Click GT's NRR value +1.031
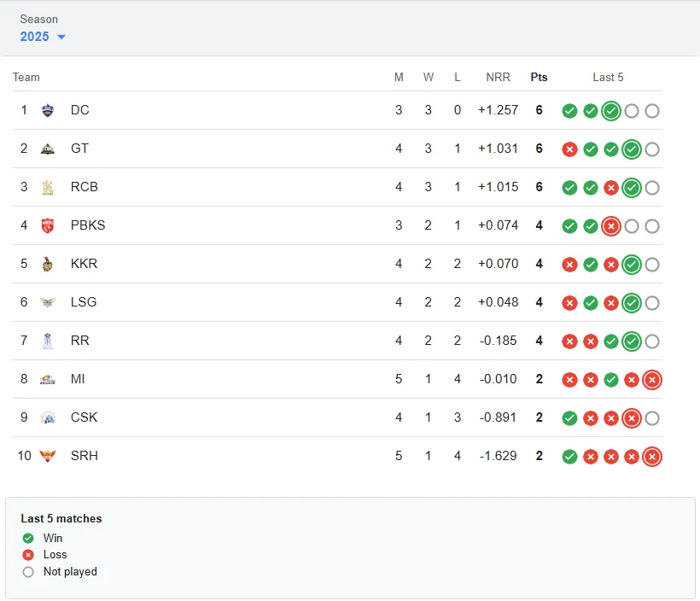 click(499, 149)
